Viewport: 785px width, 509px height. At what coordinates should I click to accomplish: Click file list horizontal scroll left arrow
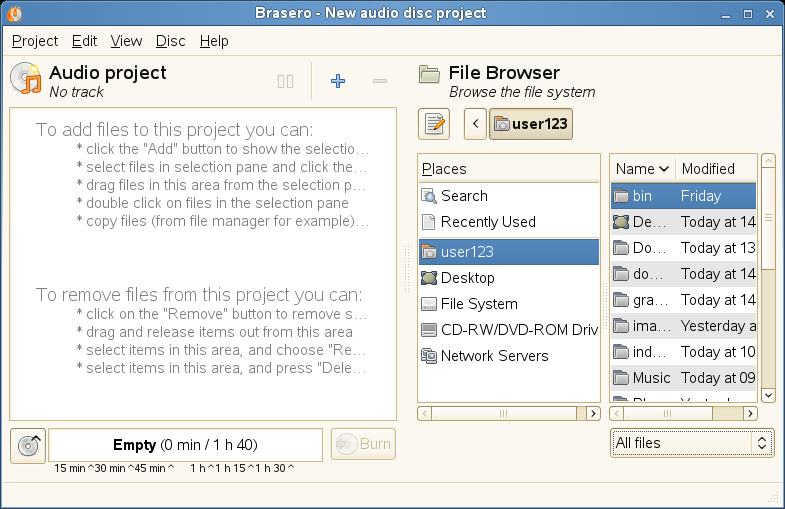617,413
